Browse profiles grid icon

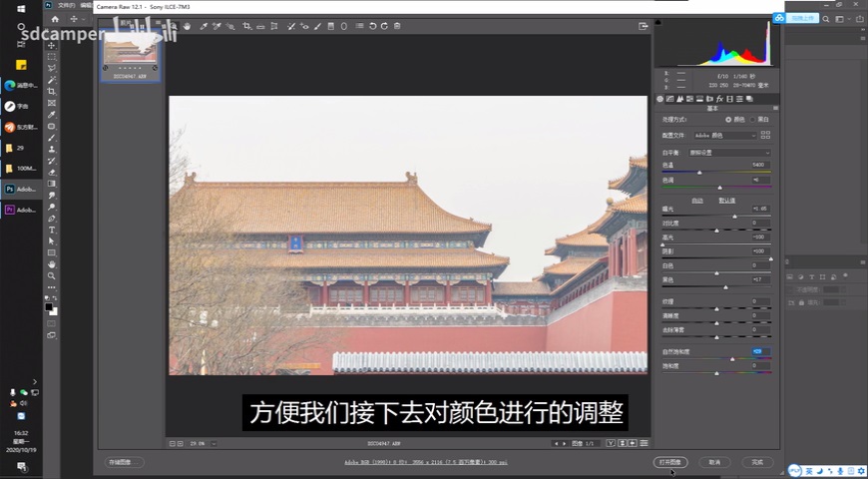click(x=765, y=135)
